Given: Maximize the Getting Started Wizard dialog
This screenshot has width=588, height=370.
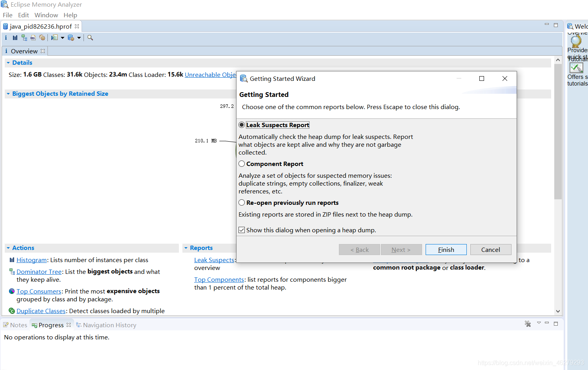Looking at the screenshot, I should pyautogui.click(x=482, y=78).
